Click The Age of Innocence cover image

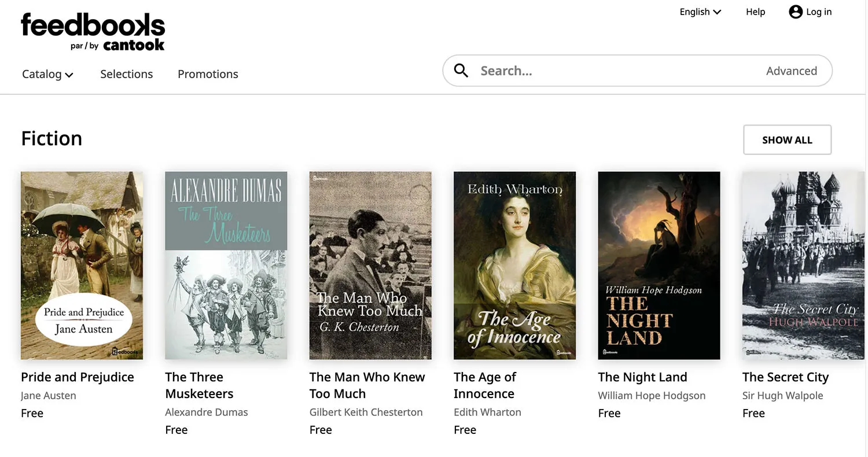(x=514, y=265)
